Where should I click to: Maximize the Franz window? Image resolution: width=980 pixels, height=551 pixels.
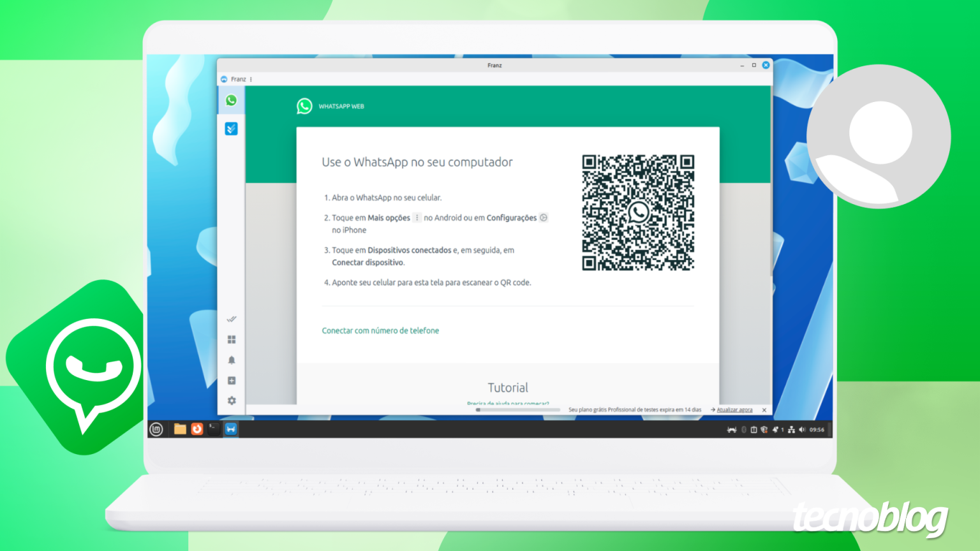point(754,65)
